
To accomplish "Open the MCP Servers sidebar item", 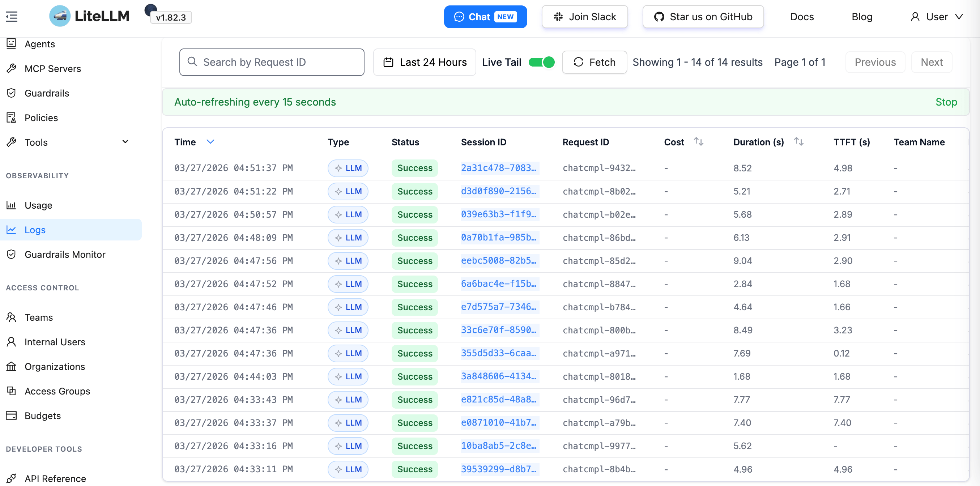I will pos(52,68).
